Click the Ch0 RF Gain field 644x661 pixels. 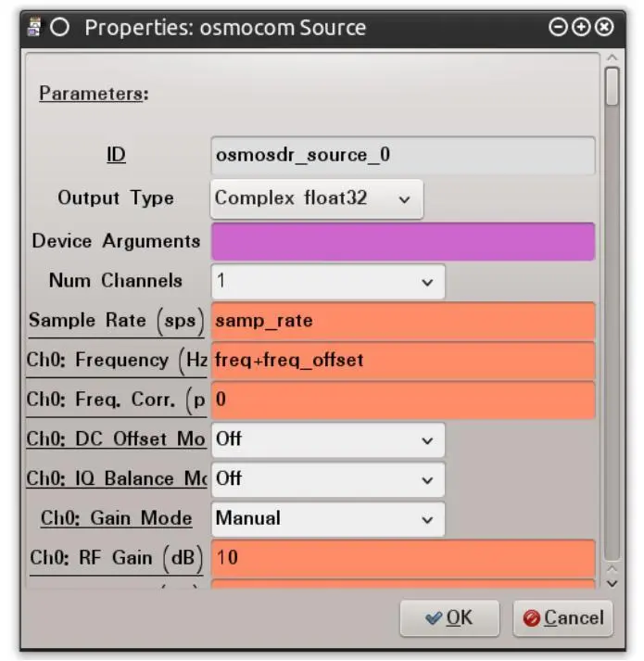[403, 558]
